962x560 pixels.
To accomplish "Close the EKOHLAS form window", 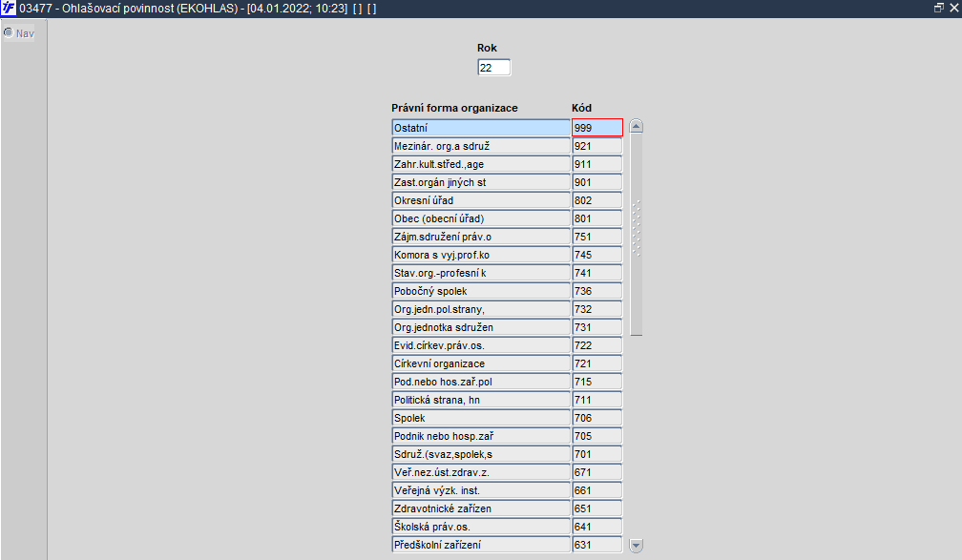I will [x=952, y=7].
